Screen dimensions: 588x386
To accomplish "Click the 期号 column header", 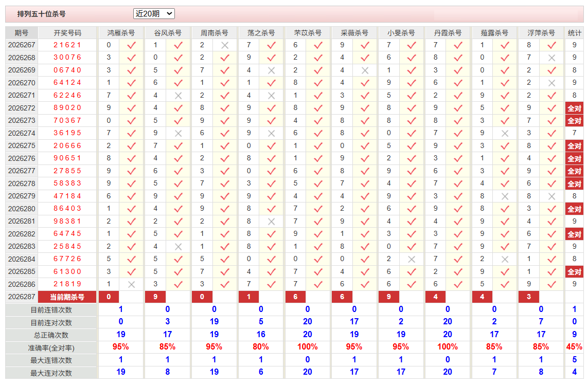I will point(22,33).
